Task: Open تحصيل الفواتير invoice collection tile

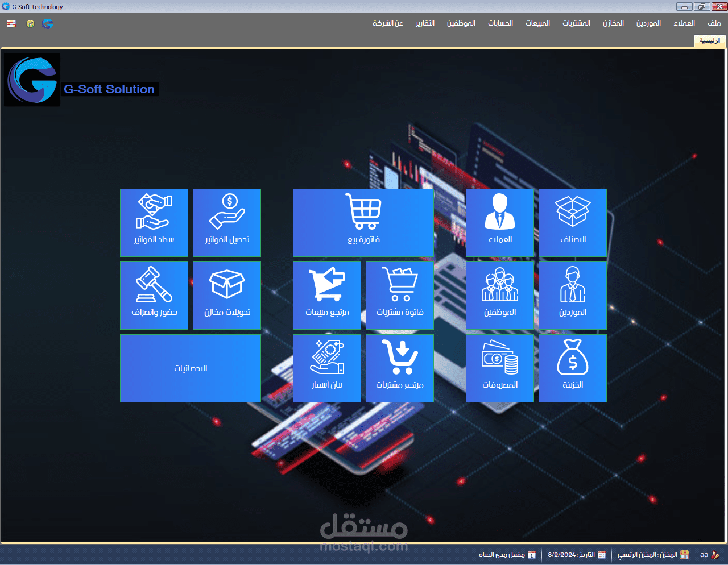Action: click(x=227, y=223)
